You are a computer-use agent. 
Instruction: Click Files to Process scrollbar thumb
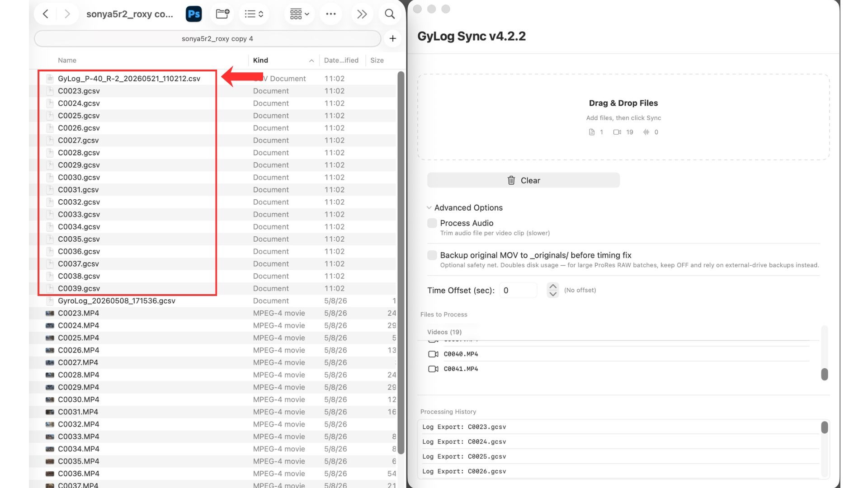click(x=825, y=374)
